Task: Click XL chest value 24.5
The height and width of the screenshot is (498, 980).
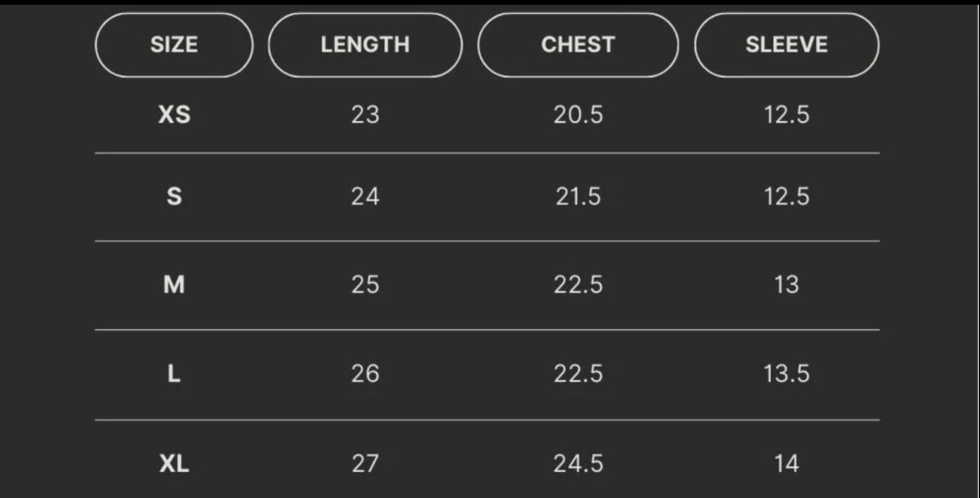Action: pyautogui.click(x=578, y=463)
